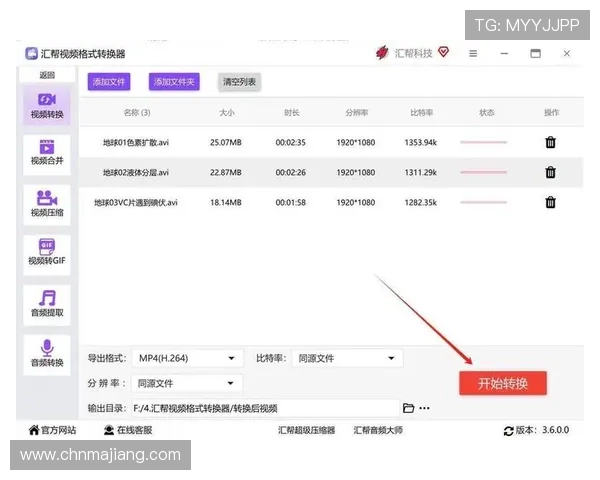Viewport: 600px width, 480px height.
Task: Maximize the converter window
Action: point(535,54)
